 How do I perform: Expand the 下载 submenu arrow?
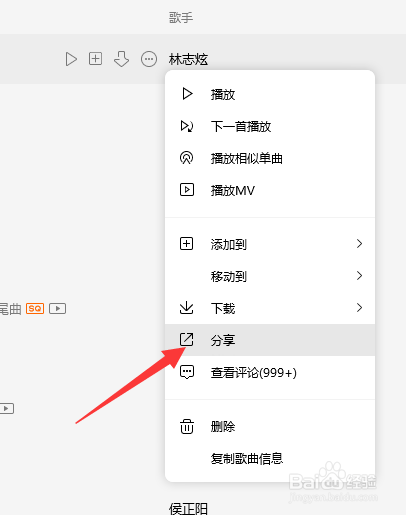(x=359, y=307)
